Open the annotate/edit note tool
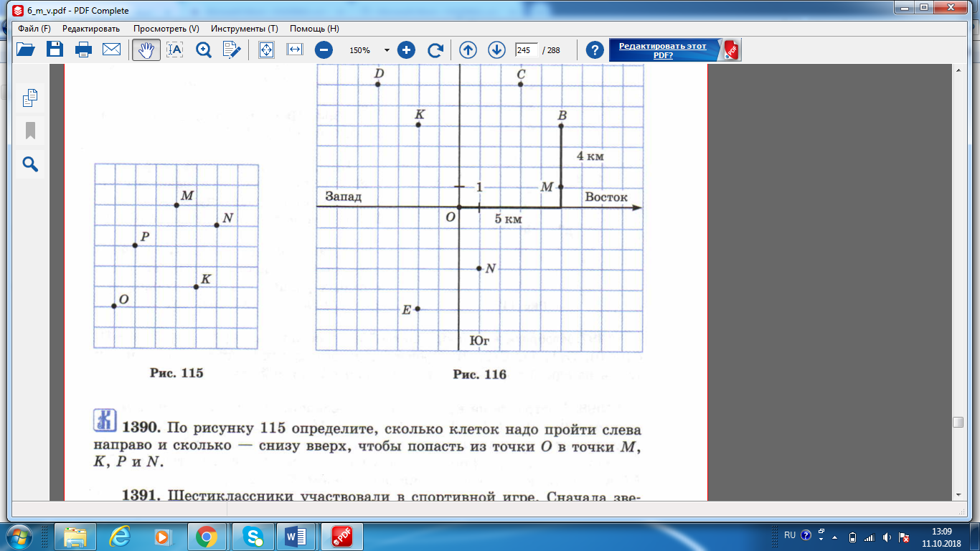Screen dimensions: 980x551 tap(231, 50)
